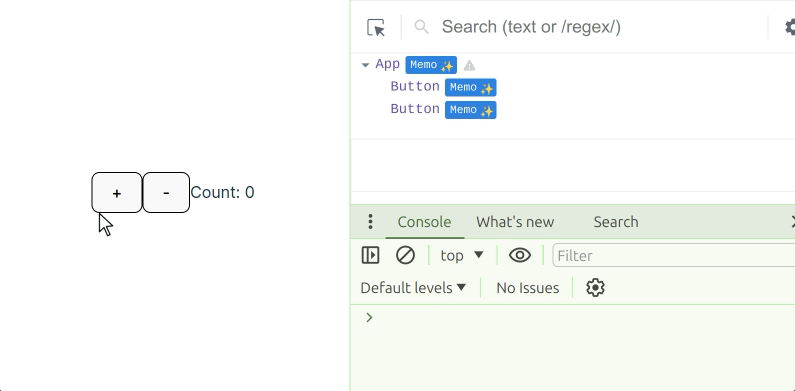This screenshot has height=391, width=795.
Task: Show the console sidebar
Action: (x=371, y=256)
